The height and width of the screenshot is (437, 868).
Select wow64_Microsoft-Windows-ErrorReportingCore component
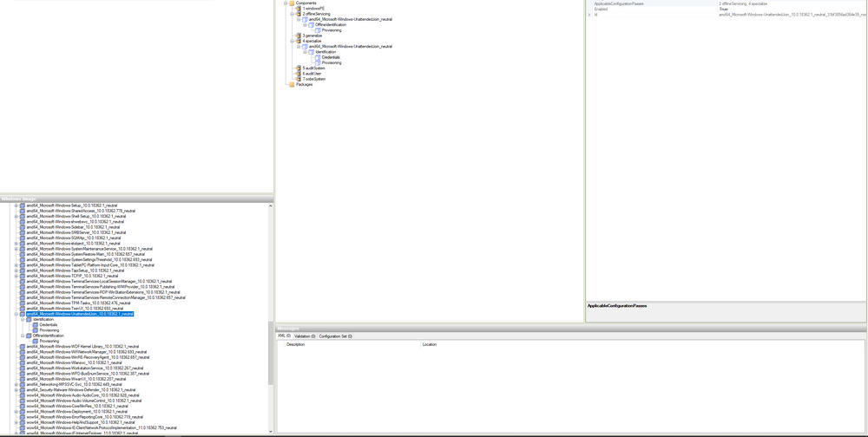click(x=85, y=417)
